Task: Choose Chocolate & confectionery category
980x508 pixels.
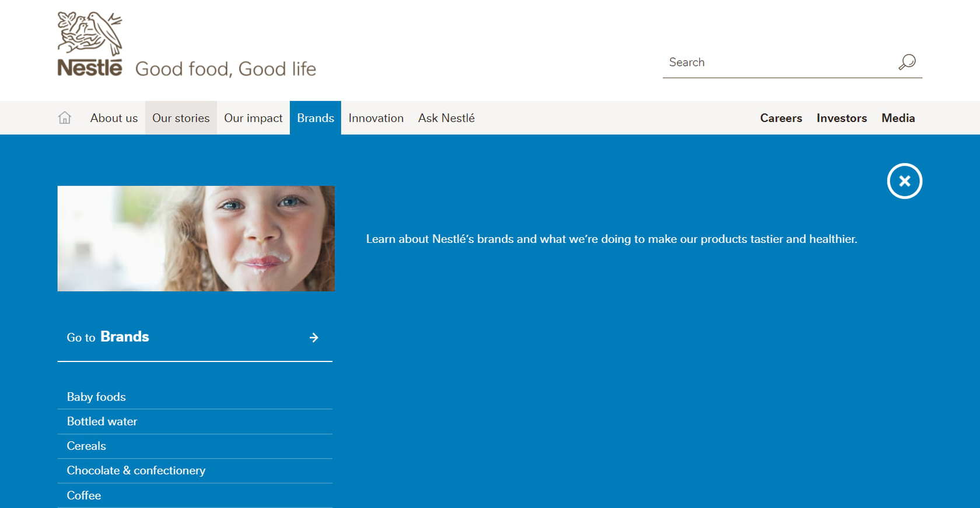Action: tap(136, 471)
